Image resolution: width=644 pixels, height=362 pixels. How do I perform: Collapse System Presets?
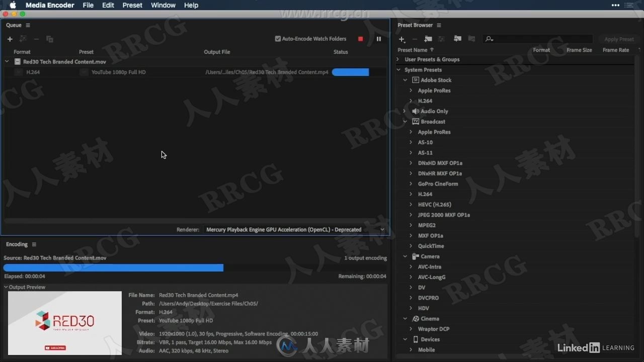click(x=398, y=70)
